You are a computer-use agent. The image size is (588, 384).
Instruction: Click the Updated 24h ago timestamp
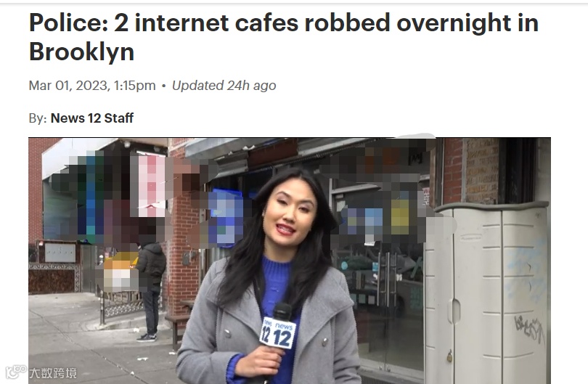pyautogui.click(x=224, y=86)
